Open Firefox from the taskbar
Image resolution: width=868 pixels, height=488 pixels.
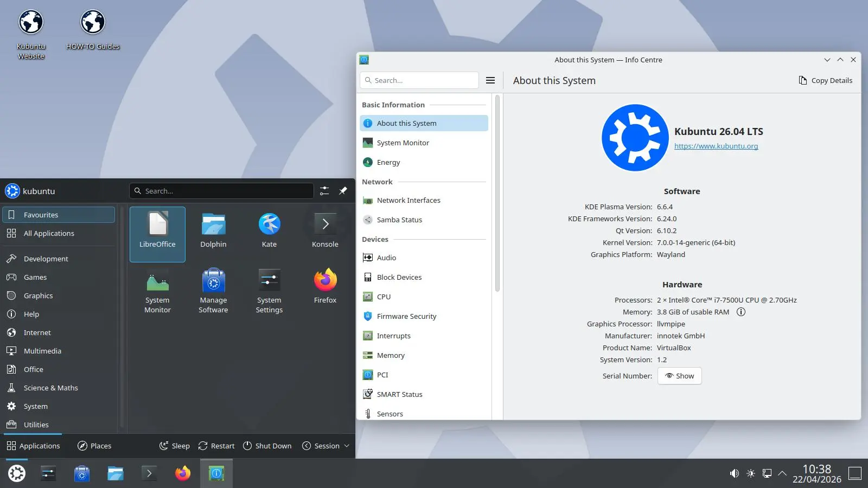coord(183,473)
